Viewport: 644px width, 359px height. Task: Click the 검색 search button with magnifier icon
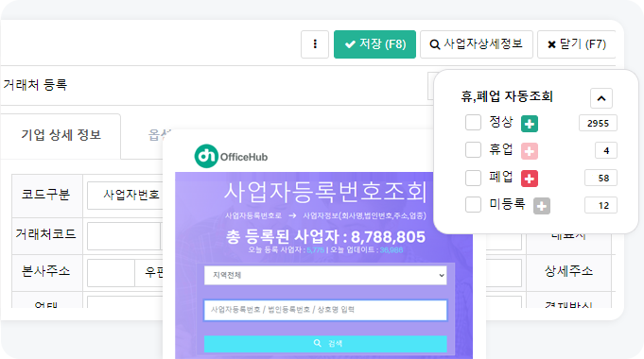pyautogui.click(x=325, y=343)
